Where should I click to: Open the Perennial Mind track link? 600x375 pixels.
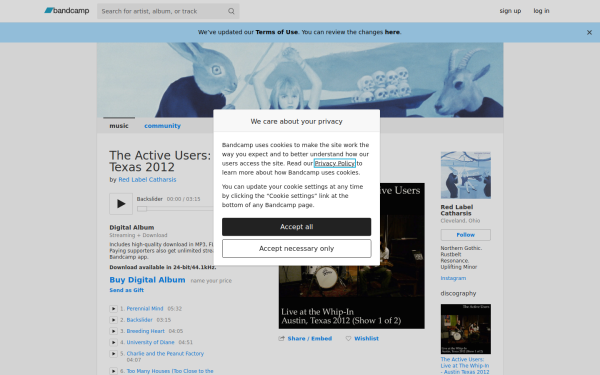pos(145,309)
